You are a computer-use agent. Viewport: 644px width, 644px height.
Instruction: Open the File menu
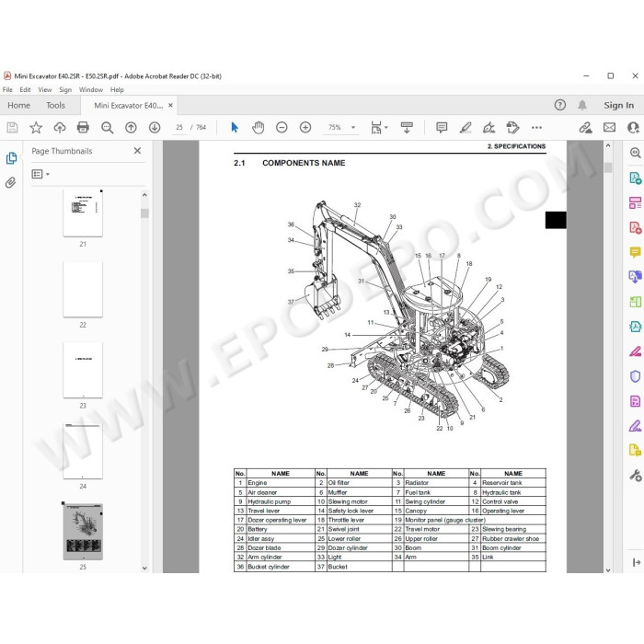(x=7, y=89)
